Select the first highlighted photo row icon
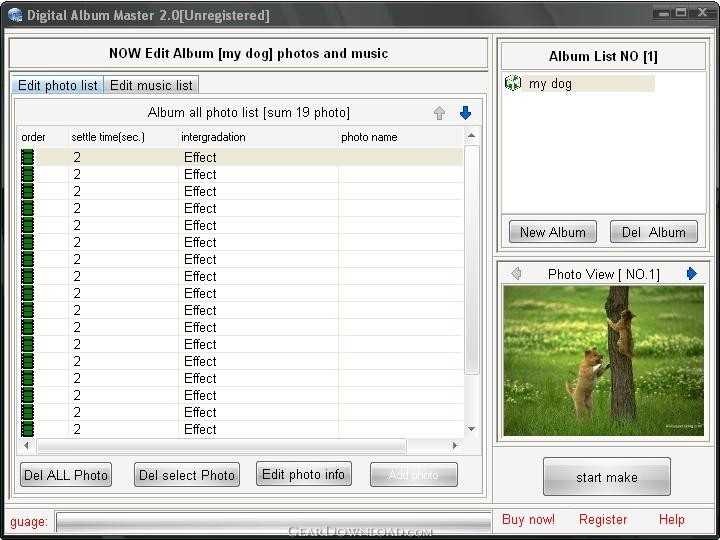Viewport: 720px width, 540px height. point(28,157)
